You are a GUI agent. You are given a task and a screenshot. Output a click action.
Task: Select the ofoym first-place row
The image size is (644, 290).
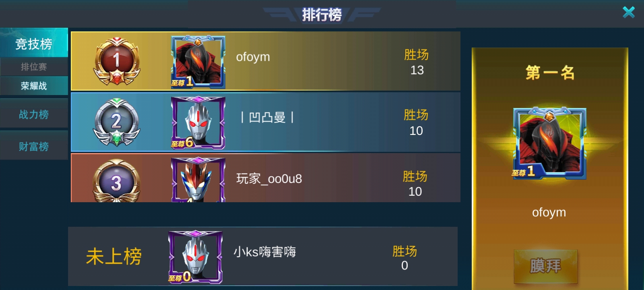click(266, 61)
